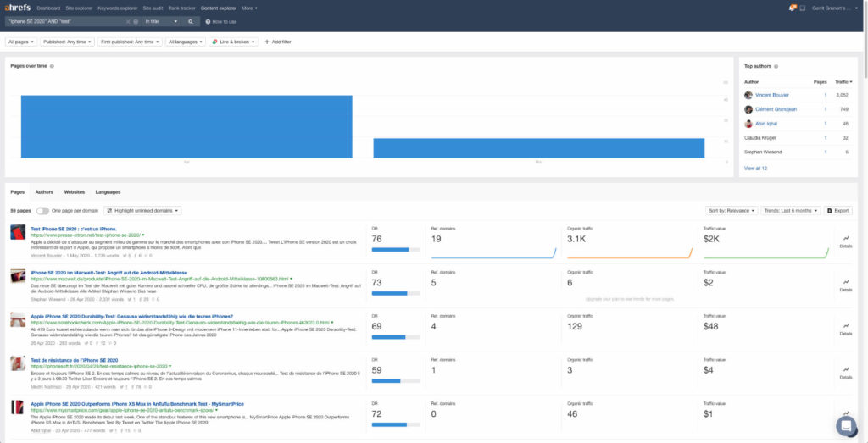Image resolution: width=868 pixels, height=443 pixels.
Task: Go to Dashboard in navigation
Action: 49,8
